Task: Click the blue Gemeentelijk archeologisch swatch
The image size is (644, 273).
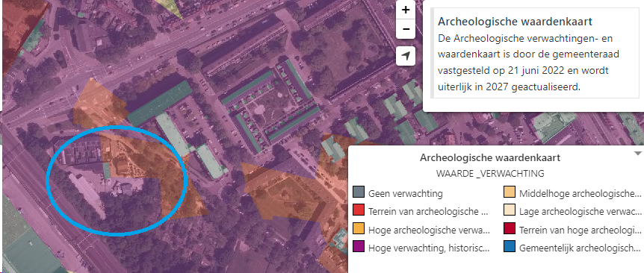Action: [x=510, y=247]
